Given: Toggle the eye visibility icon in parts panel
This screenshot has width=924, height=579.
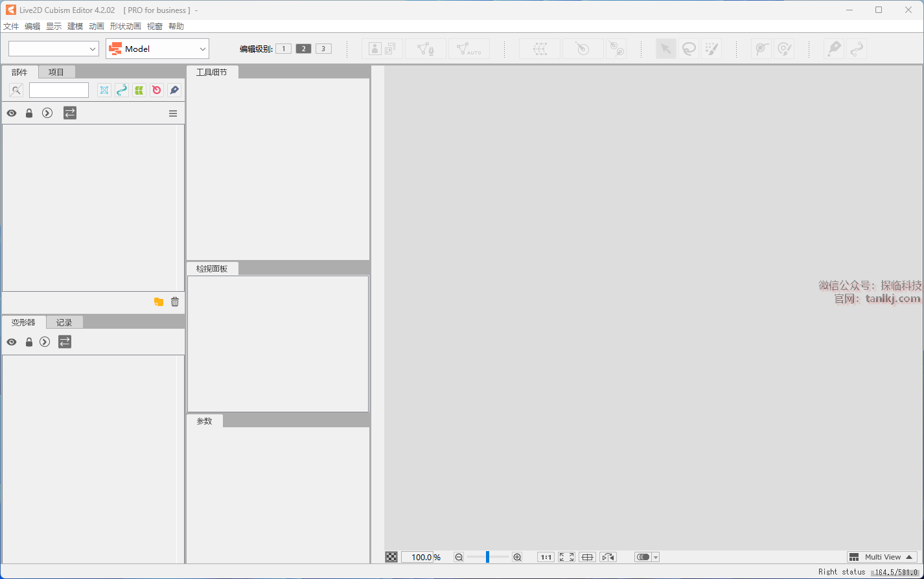Looking at the screenshot, I should point(12,113).
